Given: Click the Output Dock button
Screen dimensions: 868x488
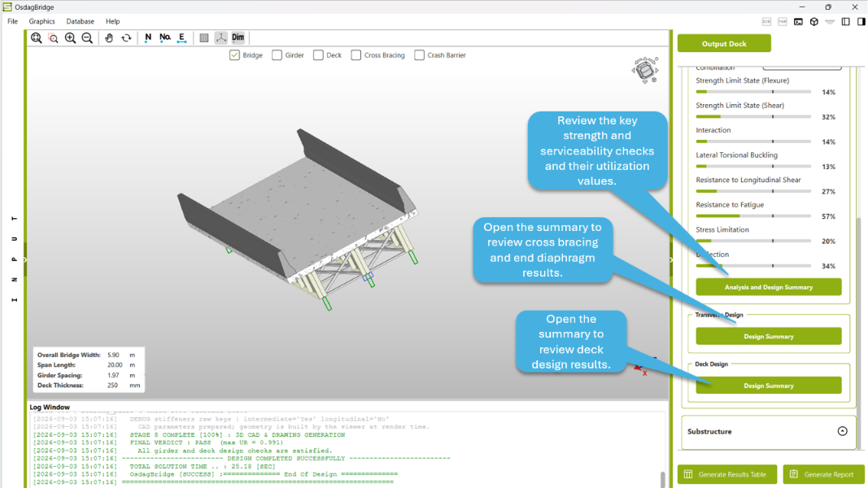Looking at the screenshot, I should click(x=724, y=43).
